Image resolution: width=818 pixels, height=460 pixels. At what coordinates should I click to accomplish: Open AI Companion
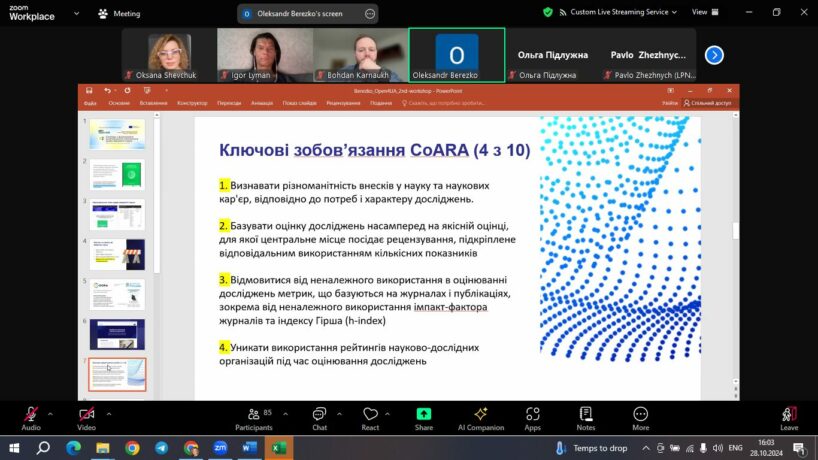point(480,416)
